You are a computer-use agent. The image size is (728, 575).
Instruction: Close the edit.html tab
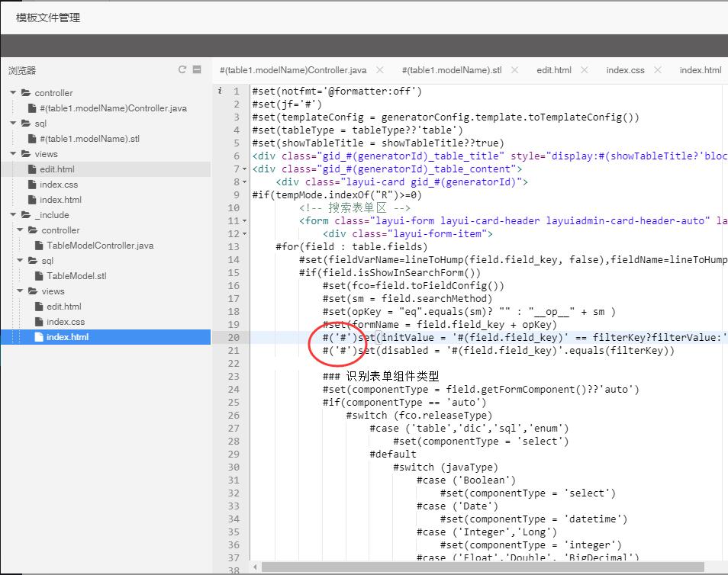(x=584, y=69)
